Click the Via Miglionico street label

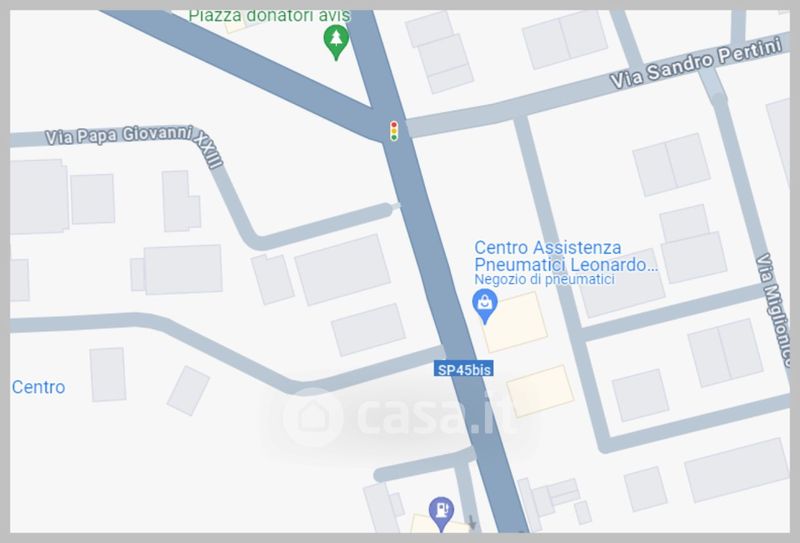[776, 310]
